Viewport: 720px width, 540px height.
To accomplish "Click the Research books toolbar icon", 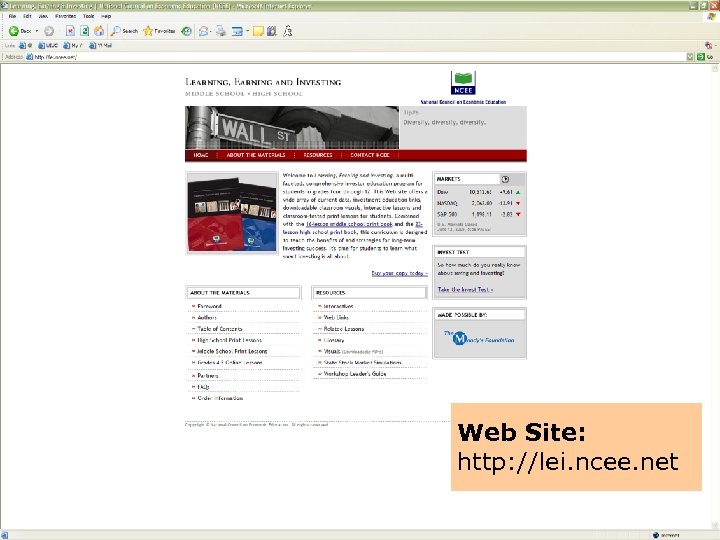I will tap(272, 31).
